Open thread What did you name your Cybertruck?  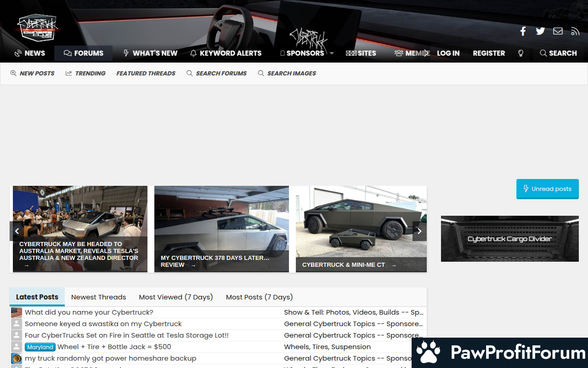[x=89, y=312]
